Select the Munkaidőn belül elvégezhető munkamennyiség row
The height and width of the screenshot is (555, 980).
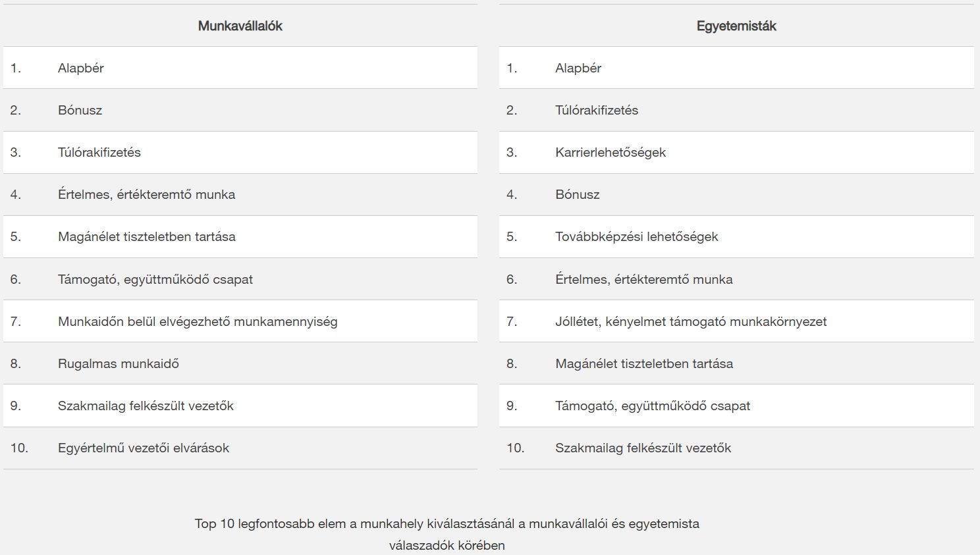click(x=197, y=321)
